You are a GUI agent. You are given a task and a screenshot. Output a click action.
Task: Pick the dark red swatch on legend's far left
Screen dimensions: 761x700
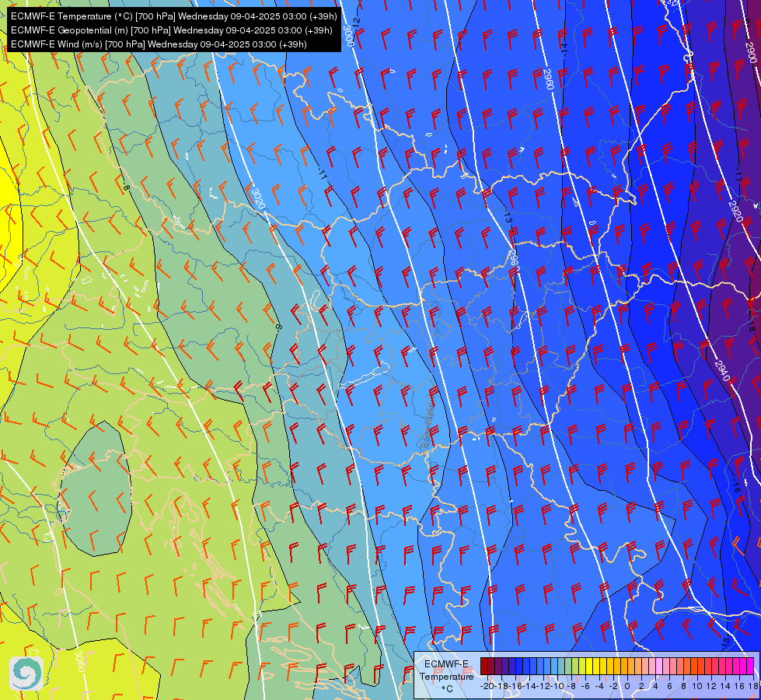pyautogui.click(x=483, y=667)
